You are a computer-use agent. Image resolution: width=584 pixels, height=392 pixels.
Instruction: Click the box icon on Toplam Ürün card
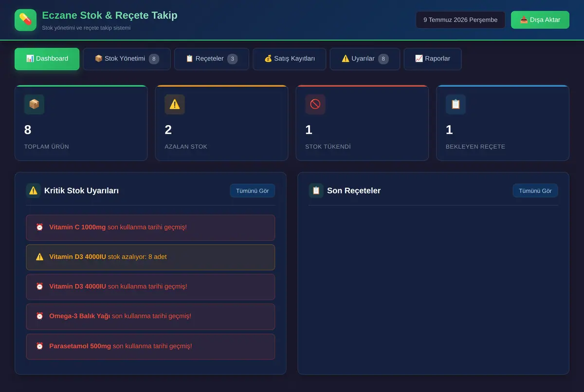[x=34, y=104]
